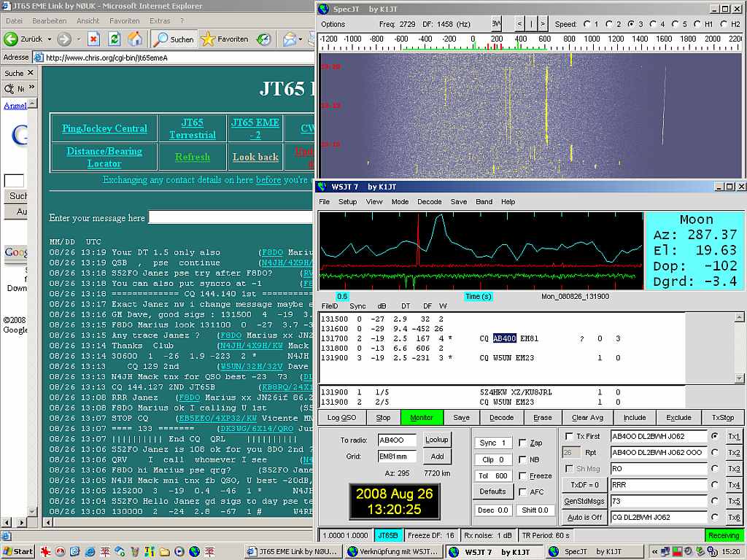Click the Clip 0 control
The width and height of the screenshot is (747, 560).
tap(492, 459)
